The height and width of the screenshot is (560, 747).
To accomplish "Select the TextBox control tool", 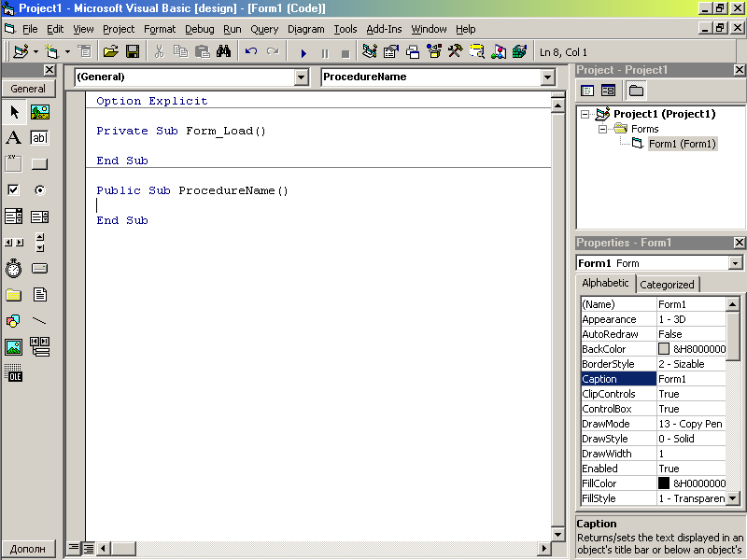I will (x=39, y=137).
